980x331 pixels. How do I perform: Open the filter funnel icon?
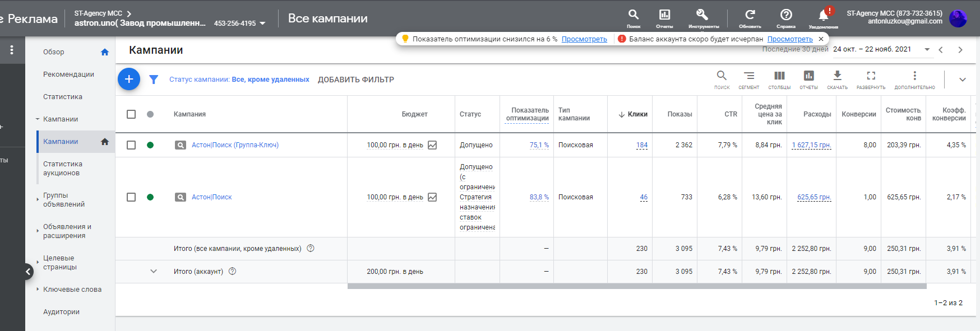[x=154, y=80]
